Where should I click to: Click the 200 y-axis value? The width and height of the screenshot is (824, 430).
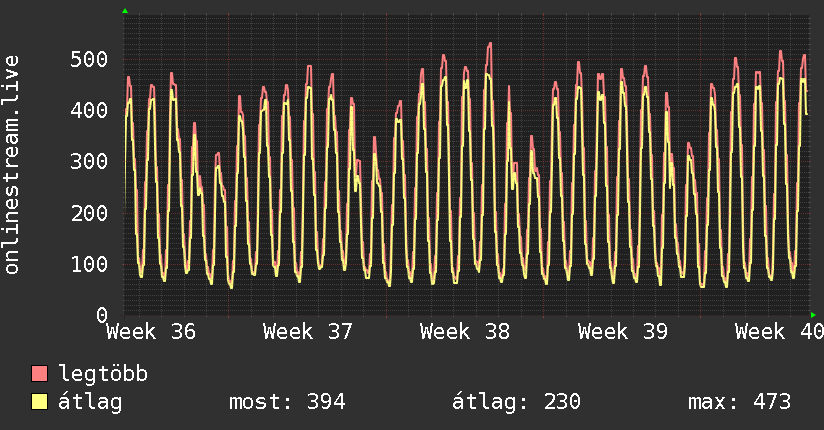point(89,213)
